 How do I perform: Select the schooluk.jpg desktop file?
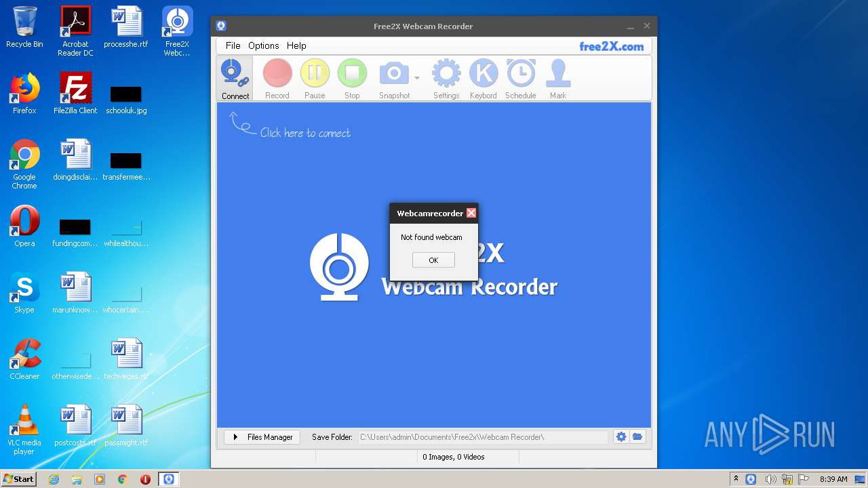click(126, 98)
